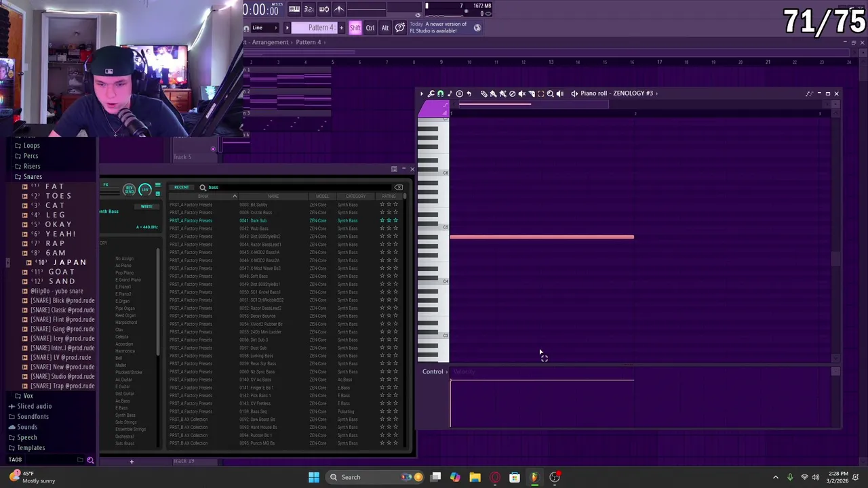Image resolution: width=868 pixels, height=488 pixels.
Task: Click the WRITE button in ZENOLOGY
Action: [x=146, y=206]
